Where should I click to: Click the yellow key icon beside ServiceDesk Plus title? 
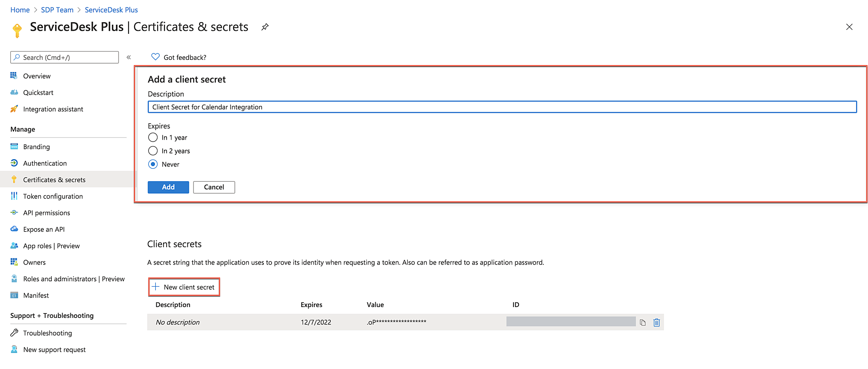click(17, 30)
